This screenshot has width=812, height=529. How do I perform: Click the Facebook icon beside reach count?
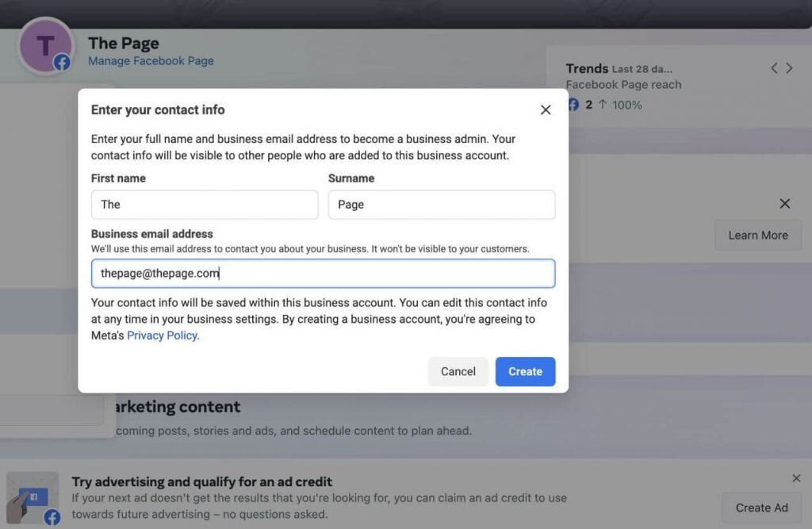[573, 105]
